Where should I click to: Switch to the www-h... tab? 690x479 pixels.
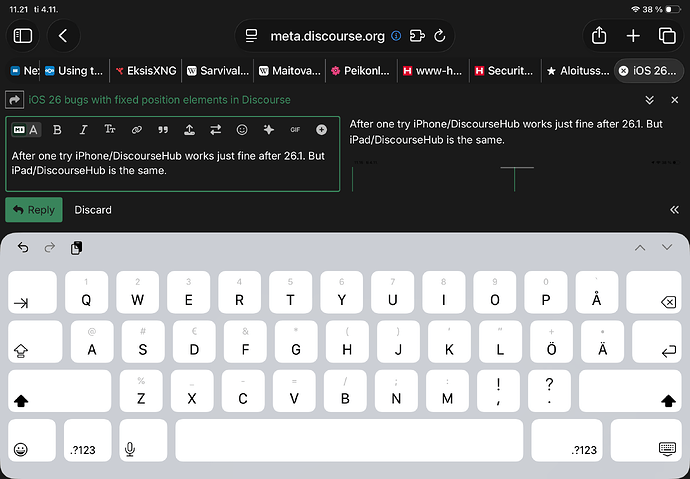[433, 71]
